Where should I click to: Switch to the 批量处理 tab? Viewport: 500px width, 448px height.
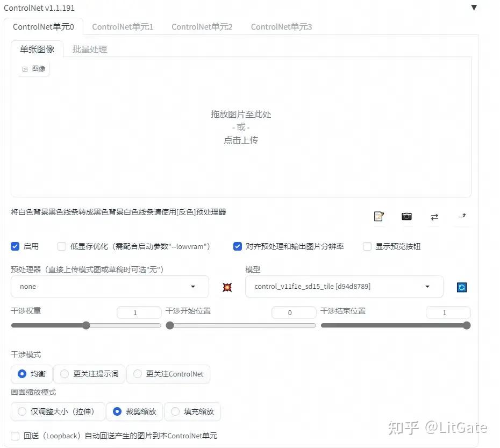[x=89, y=48]
